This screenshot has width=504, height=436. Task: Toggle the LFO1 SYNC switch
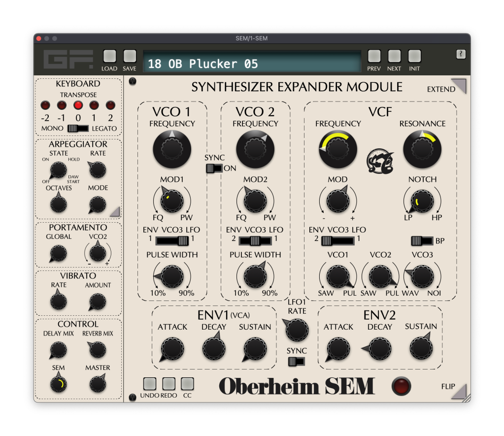point(297,362)
